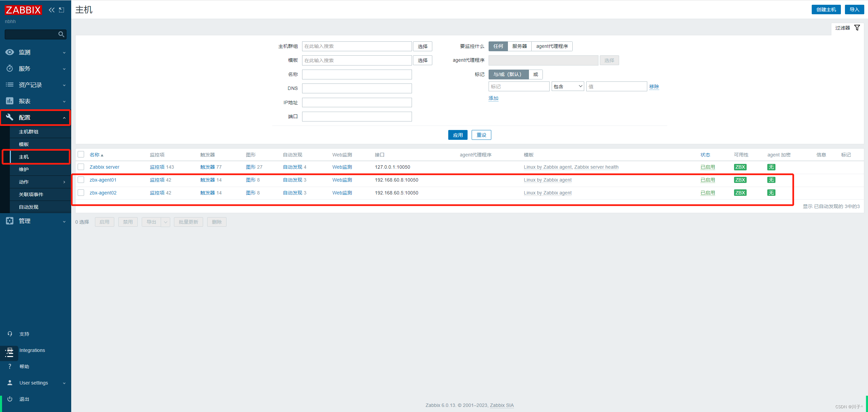Click 已启用 status for zbx-agent02
The width and height of the screenshot is (868, 412).
coord(708,193)
